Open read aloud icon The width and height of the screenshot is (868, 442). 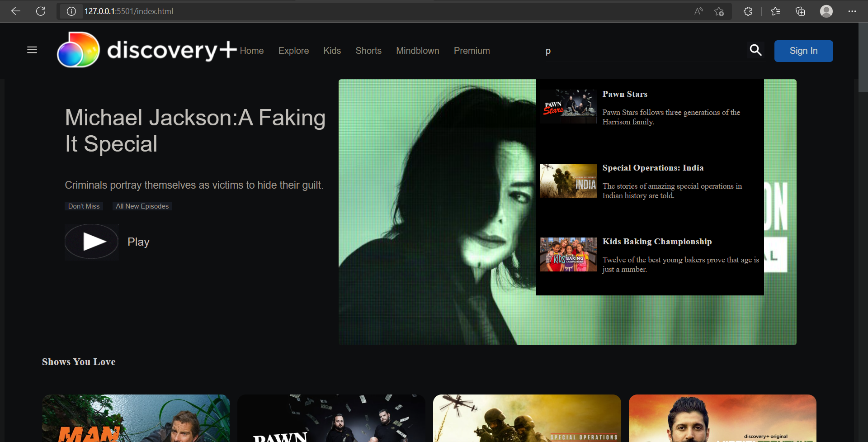coord(698,11)
